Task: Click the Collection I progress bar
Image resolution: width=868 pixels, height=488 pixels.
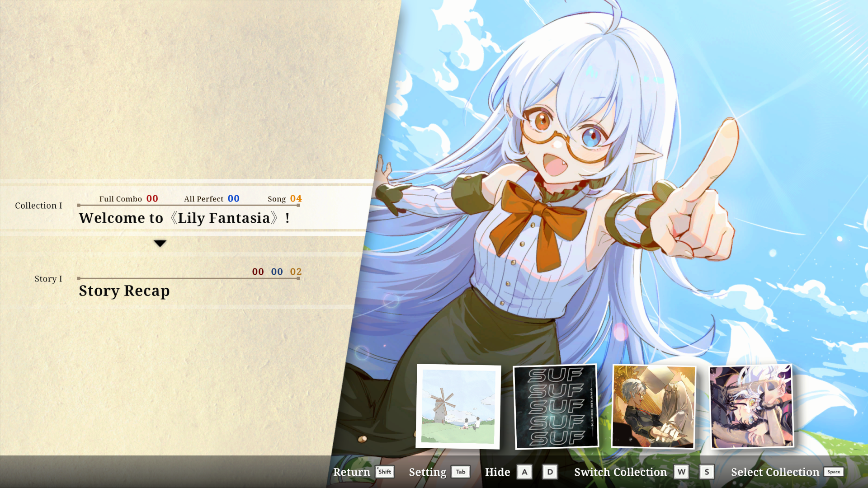Action: click(189, 205)
